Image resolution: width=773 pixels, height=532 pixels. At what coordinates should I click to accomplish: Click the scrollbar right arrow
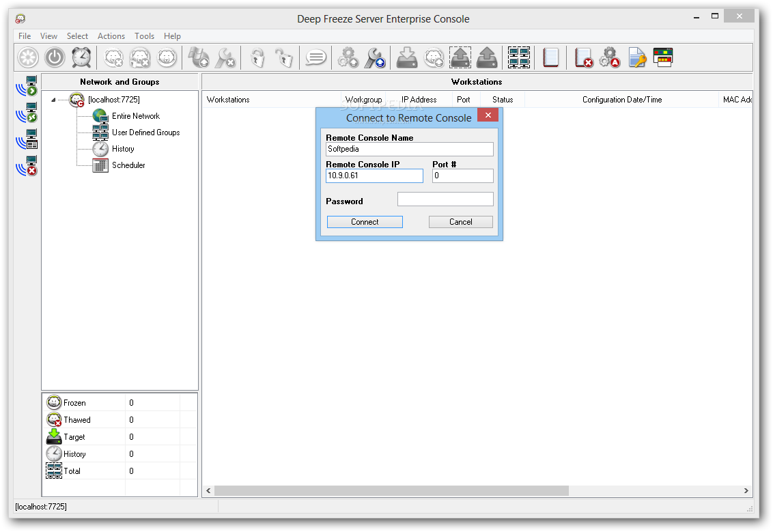pyautogui.click(x=746, y=490)
